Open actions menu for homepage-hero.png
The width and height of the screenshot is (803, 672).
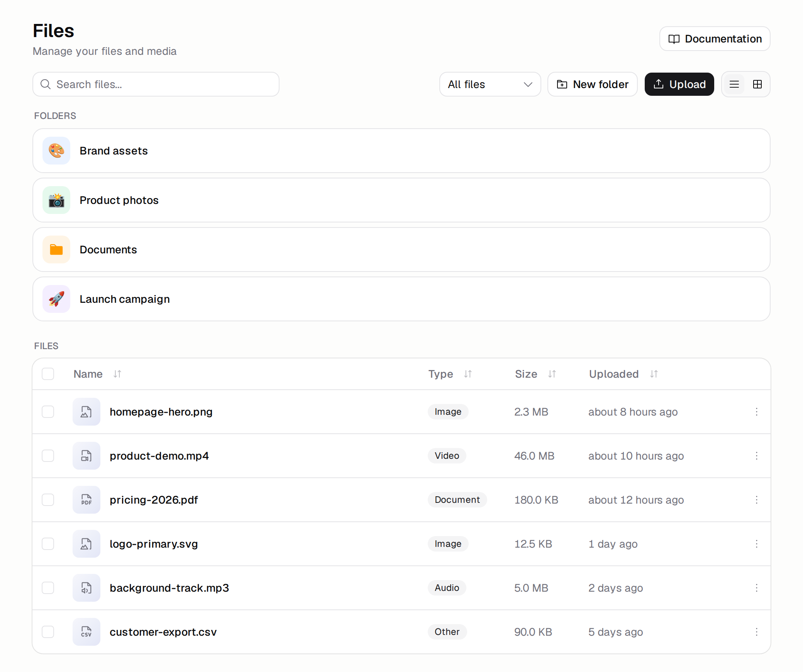757,412
